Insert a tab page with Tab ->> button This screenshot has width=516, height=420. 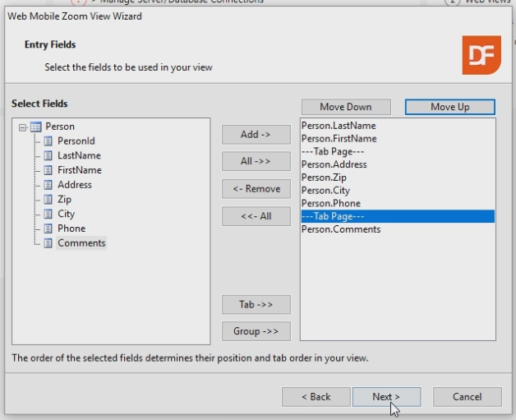(x=256, y=305)
